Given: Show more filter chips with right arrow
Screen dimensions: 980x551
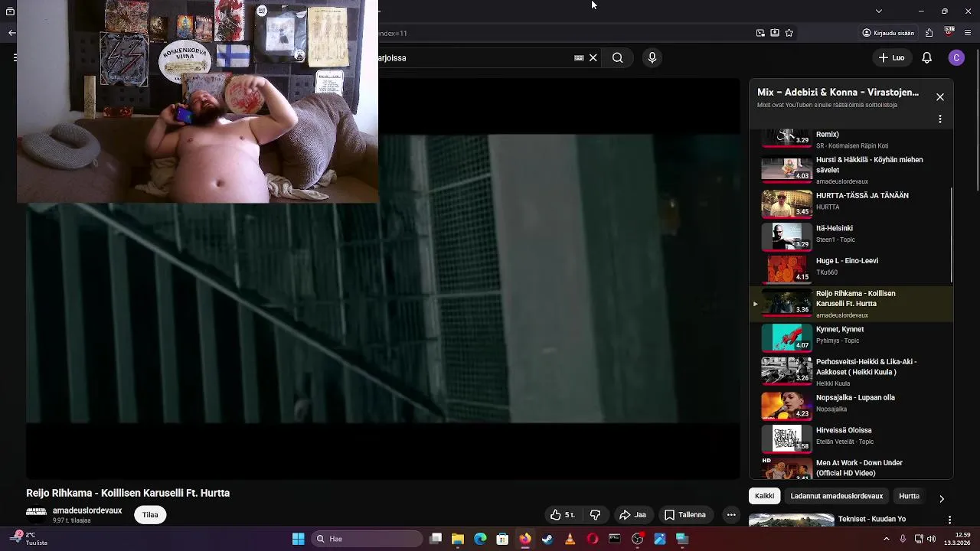Looking at the screenshot, I should [x=942, y=498].
